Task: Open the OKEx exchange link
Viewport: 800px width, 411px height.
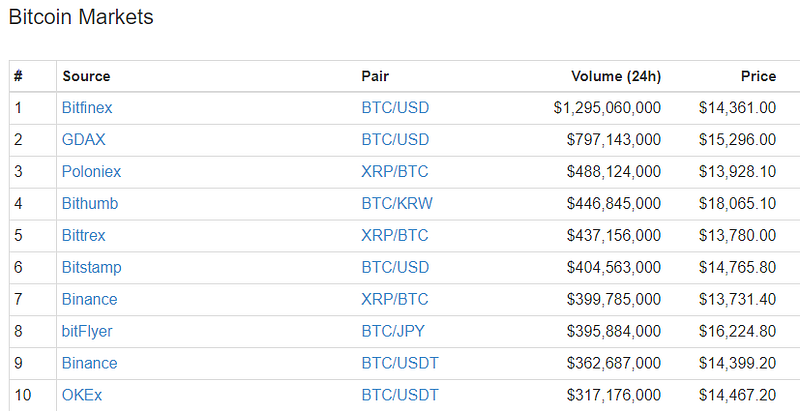Action: click(82, 395)
